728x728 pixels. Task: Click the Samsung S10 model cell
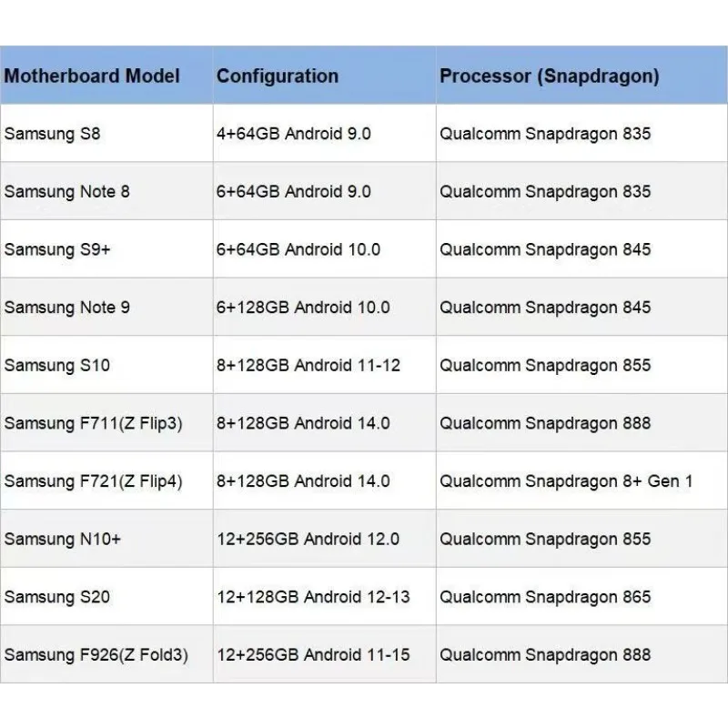click(56, 365)
